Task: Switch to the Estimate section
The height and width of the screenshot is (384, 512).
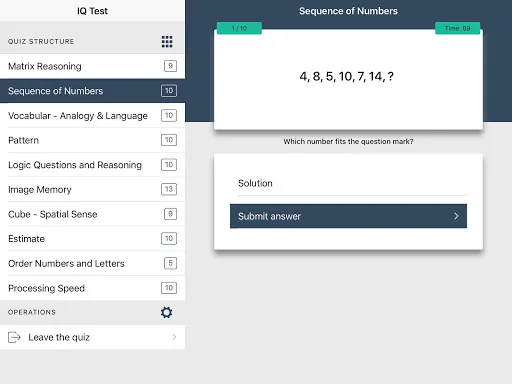Action: [x=92, y=239]
